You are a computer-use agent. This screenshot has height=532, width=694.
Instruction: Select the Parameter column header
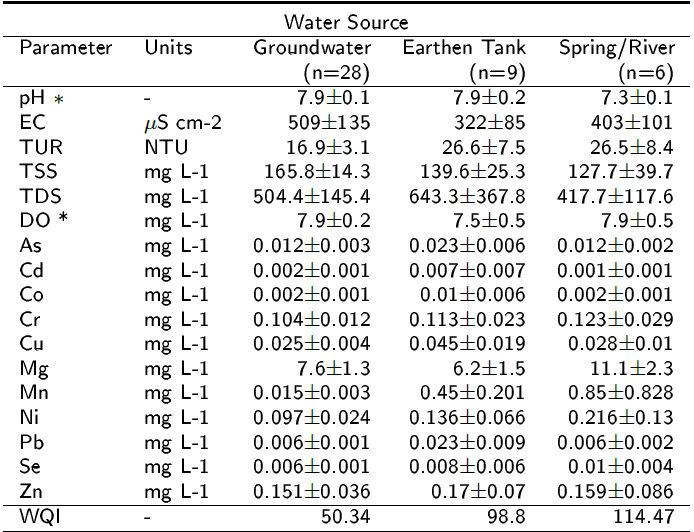coord(66,47)
